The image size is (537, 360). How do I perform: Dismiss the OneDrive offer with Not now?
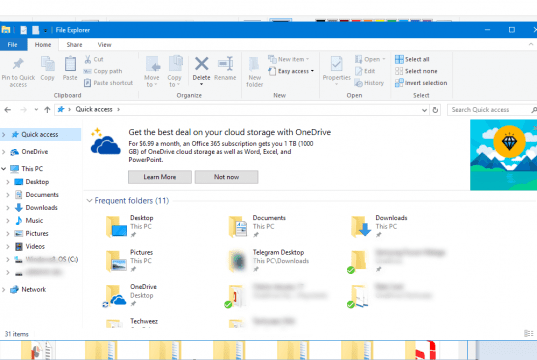226,177
